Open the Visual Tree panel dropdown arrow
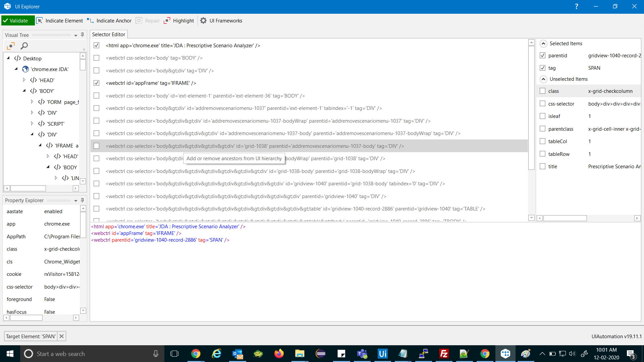The image size is (644, 362). pos(76,35)
